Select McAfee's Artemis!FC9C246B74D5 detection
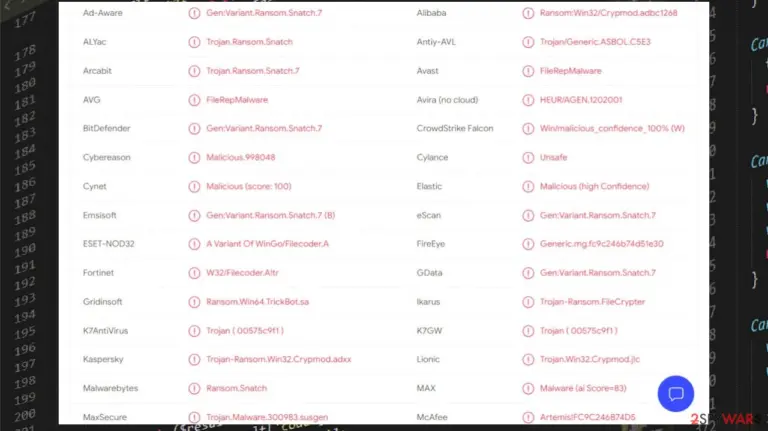The width and height of the screenshot is (768, 431). [x=588, y=417]
